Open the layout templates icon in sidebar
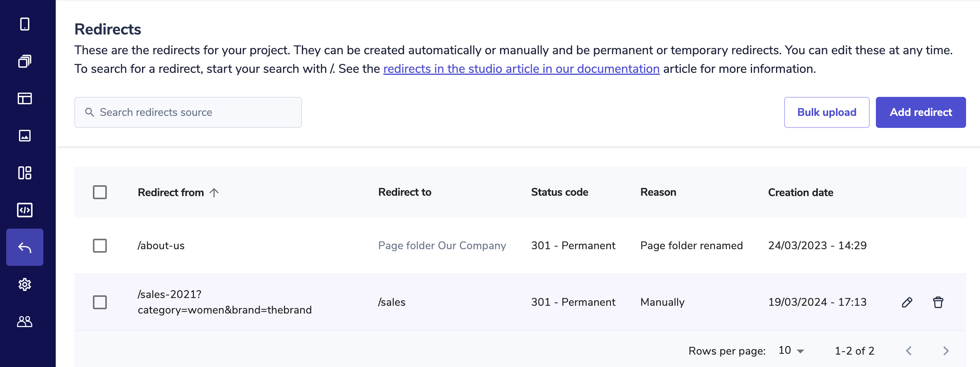This screenshot has height=367, width=980. point(25,98)
